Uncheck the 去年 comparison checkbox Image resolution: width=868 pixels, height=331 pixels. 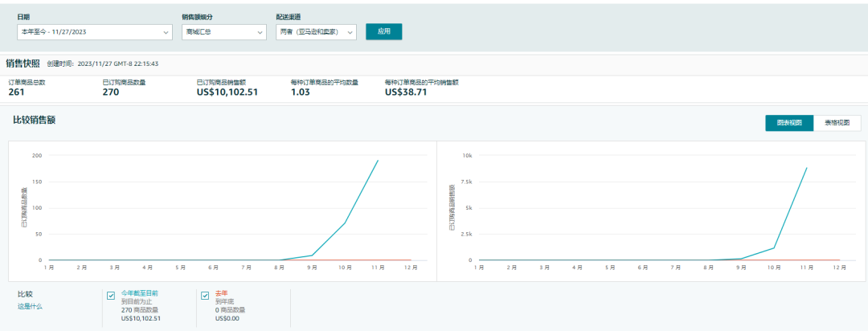coord(205,296)
